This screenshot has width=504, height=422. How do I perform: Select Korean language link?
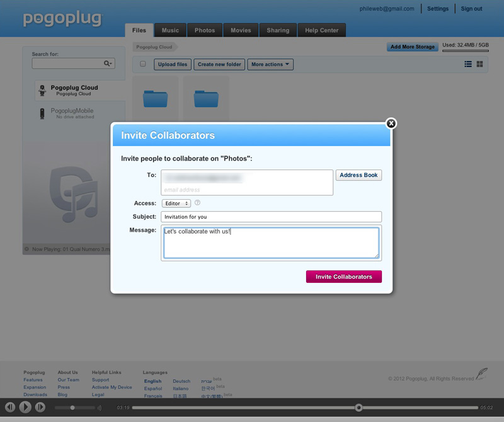[208, 389]
